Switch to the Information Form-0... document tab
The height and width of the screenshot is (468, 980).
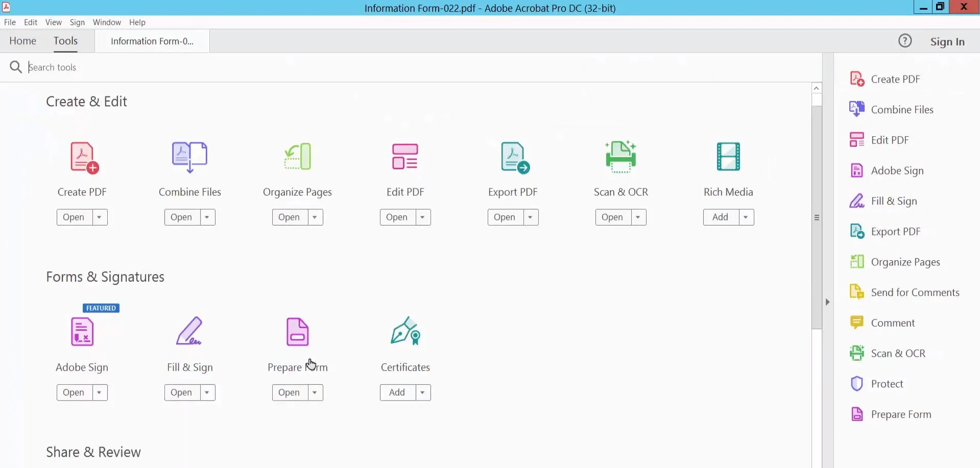(152, 41)
